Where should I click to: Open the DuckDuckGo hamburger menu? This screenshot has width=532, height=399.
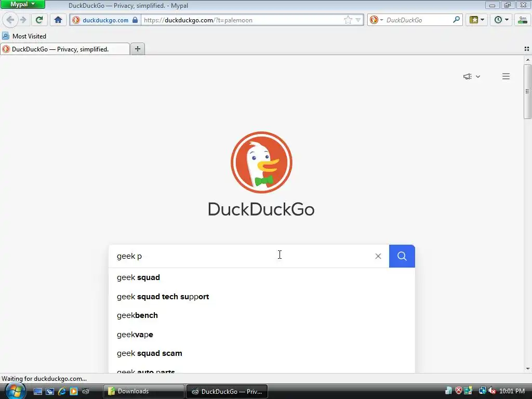pos(506,76)
